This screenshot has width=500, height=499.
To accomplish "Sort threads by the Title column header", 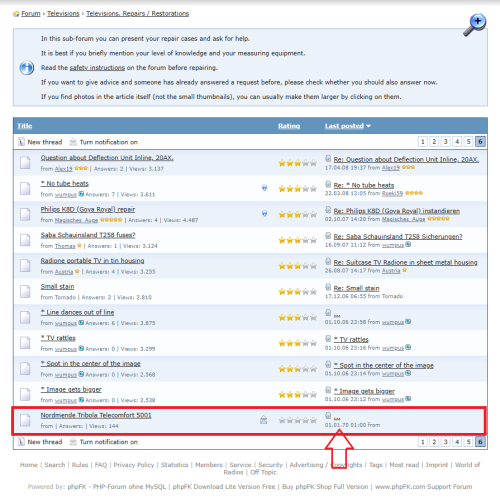I will click(25, 126).
